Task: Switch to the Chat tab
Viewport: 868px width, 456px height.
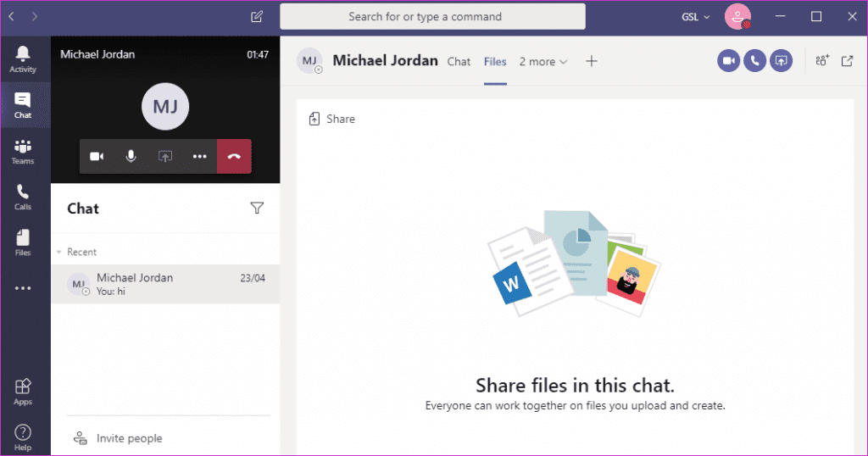Action: [459, 61]
